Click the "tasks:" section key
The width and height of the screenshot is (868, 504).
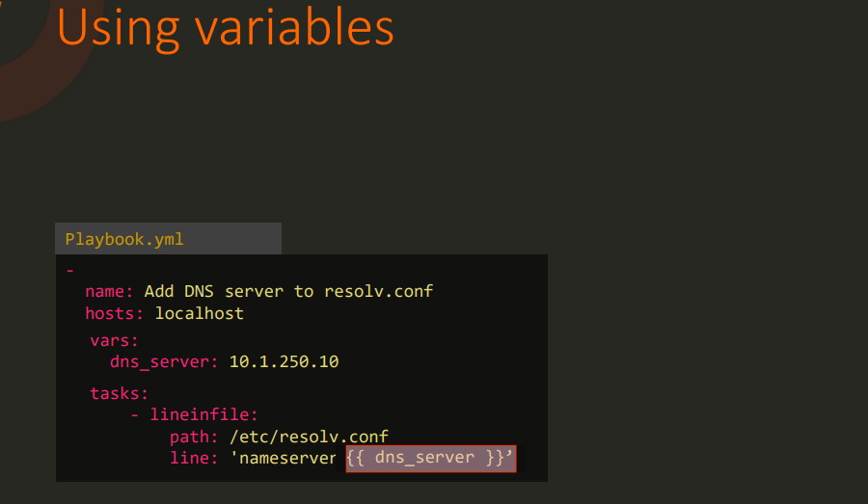coord(120,393)
